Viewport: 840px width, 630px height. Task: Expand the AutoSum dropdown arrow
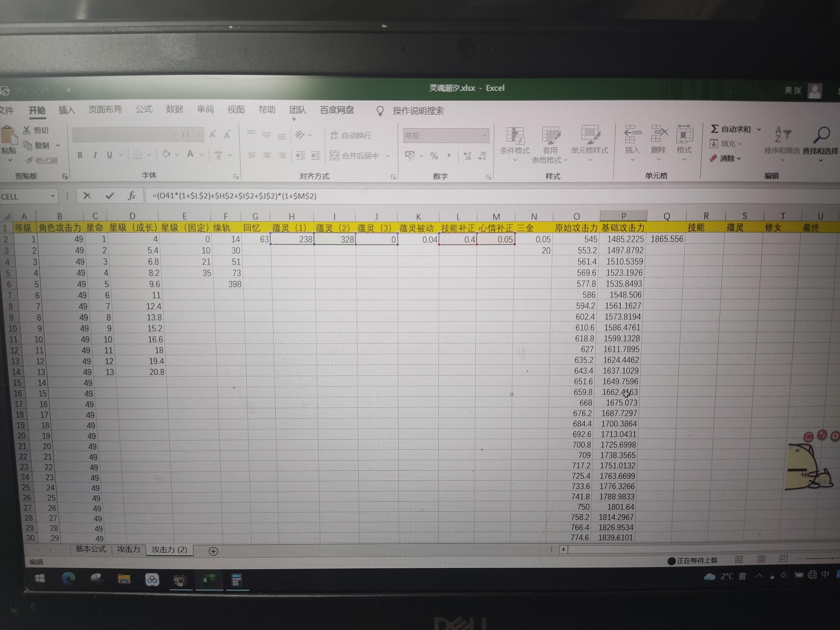tap(759, 129)
